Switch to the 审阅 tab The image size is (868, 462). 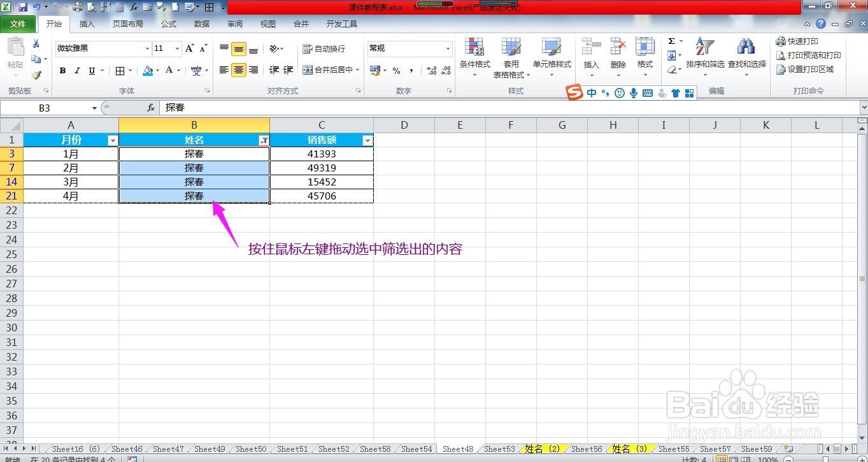[235, 24]
